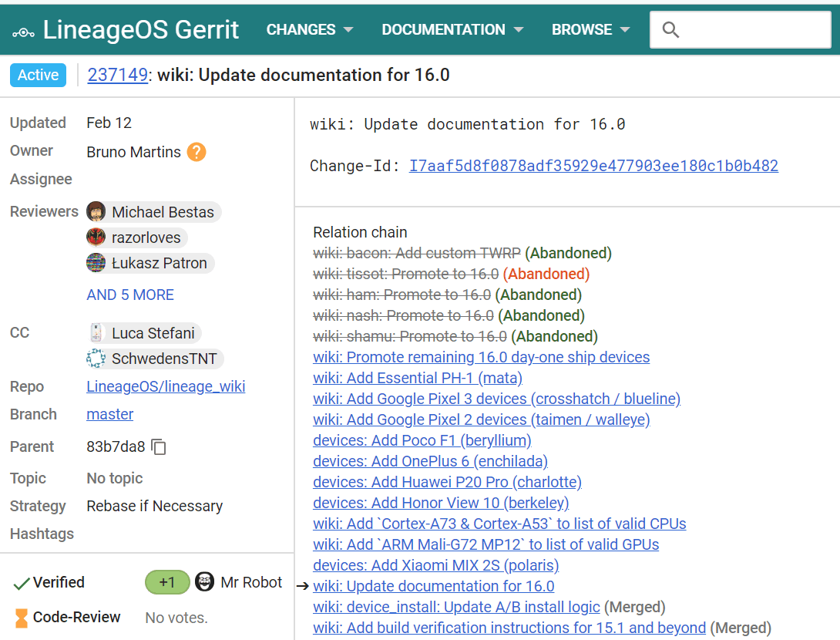Click the owner name Bruno Martins
Viewport: 840px width, 640px height.
tap(134, 152)
